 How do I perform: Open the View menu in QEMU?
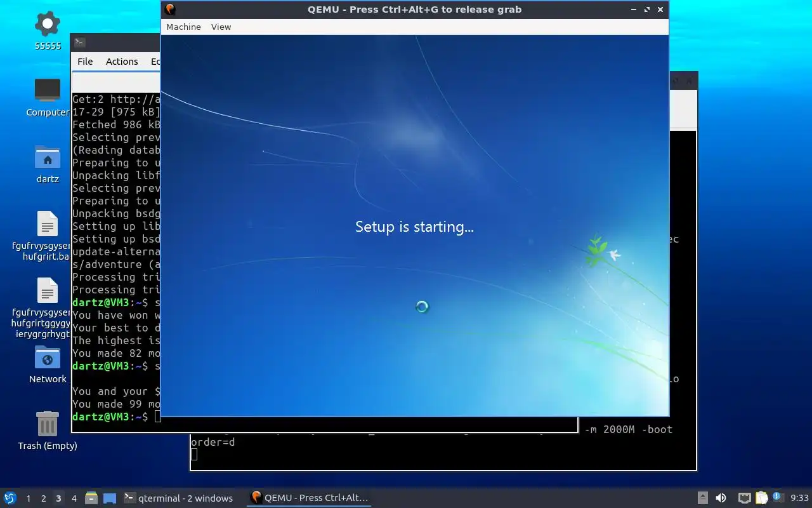(x=221, y=27)
